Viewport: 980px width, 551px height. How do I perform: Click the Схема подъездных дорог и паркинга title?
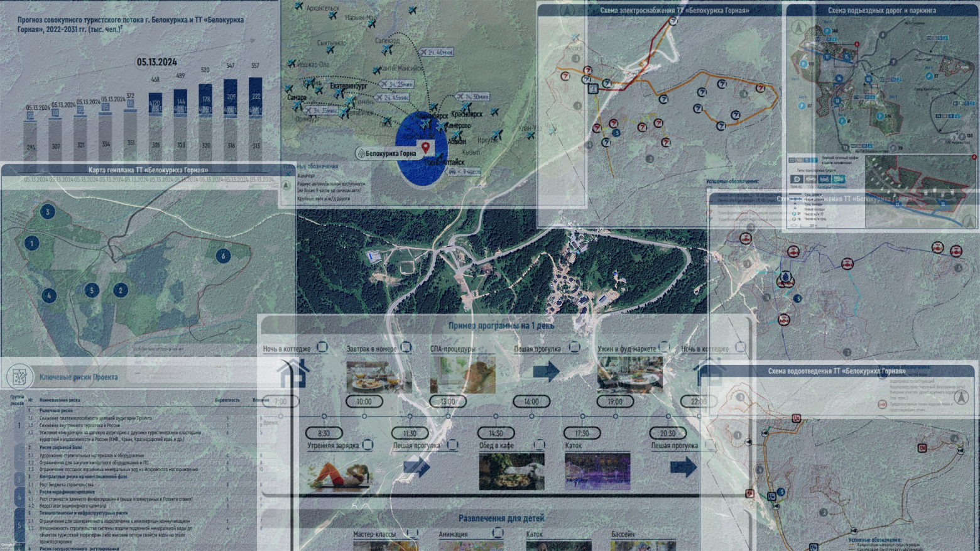pyautogui.click(x=882, y=11)
